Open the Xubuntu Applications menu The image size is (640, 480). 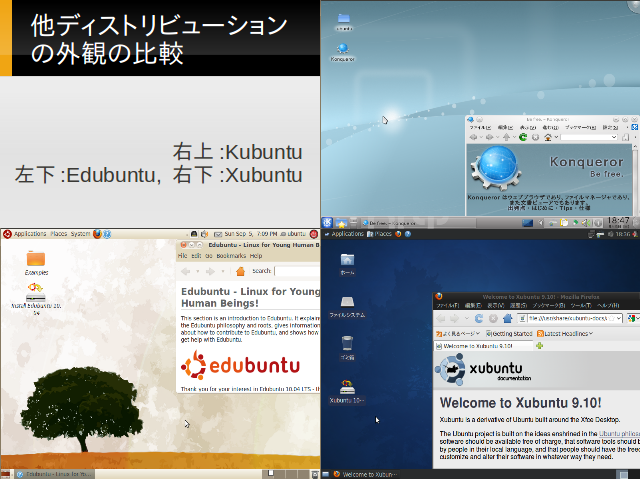343,234
